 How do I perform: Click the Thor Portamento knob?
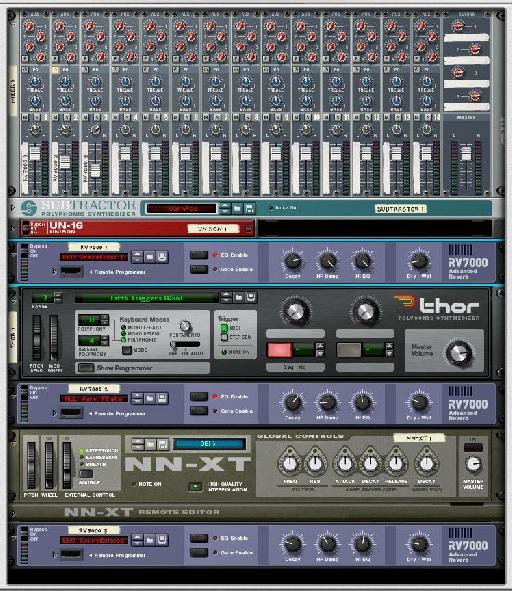pyautogui.click(x=185, y=326)
